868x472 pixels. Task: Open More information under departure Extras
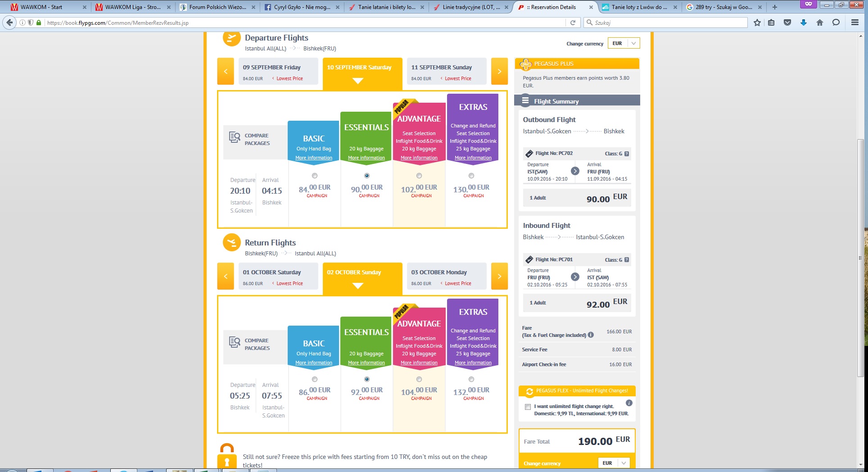tap(473, 158)
